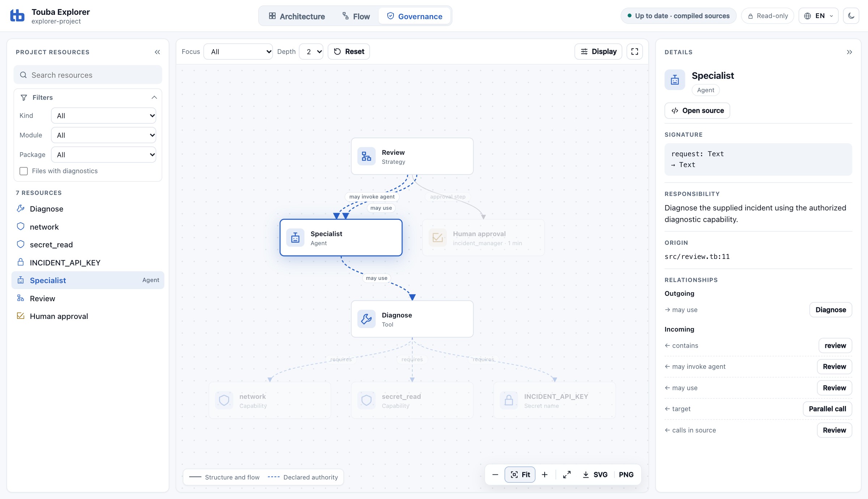Click the Touba Explorer logo
This screenshot has height=499, width=868.
[x=17, y=16]
